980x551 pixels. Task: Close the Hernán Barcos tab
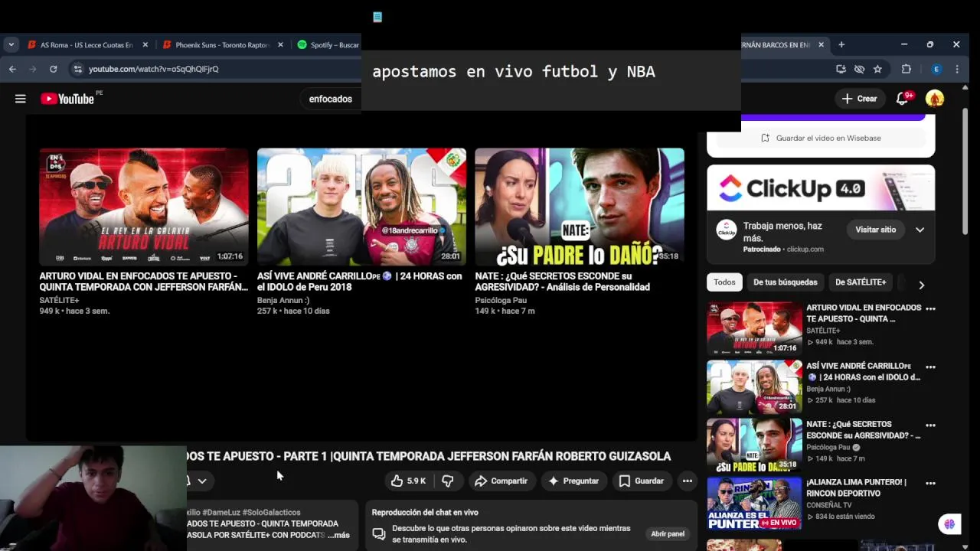pos(822,45)
